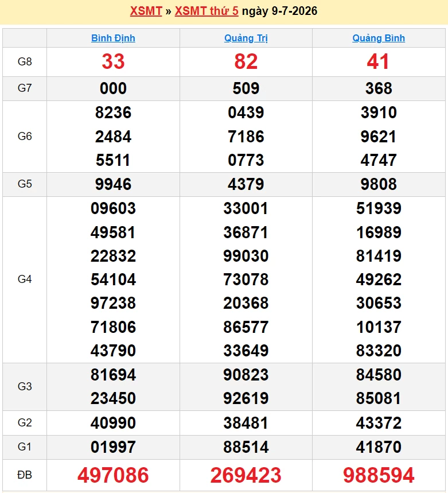Screen dimensions: 448x493
Task: Click G1 number 01997
Action: [x=113, y=447]
